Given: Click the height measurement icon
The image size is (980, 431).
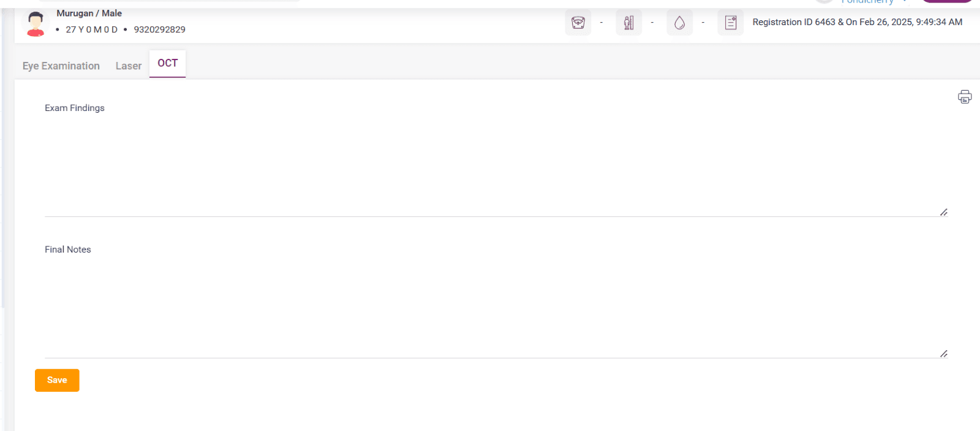Looking at the screenshot, I should pos(628,23).
